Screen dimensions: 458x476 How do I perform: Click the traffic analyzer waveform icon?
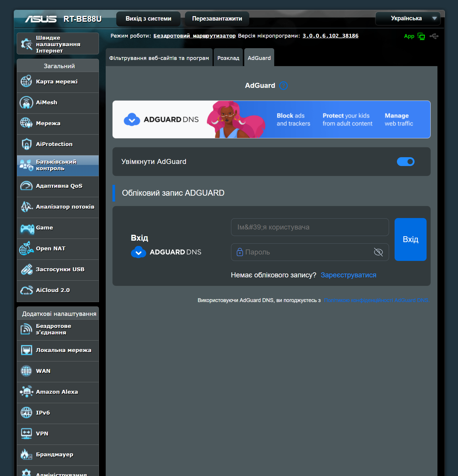pos(26,207)
